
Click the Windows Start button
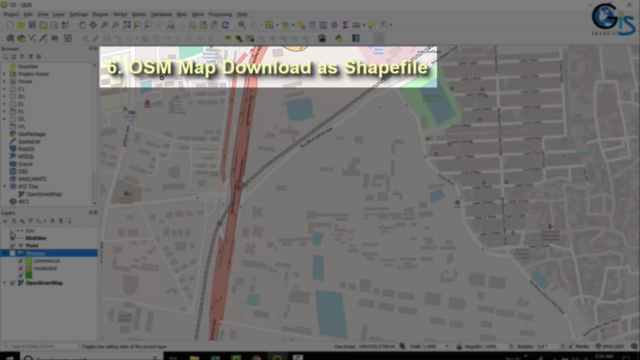click(x=9, y=358)
